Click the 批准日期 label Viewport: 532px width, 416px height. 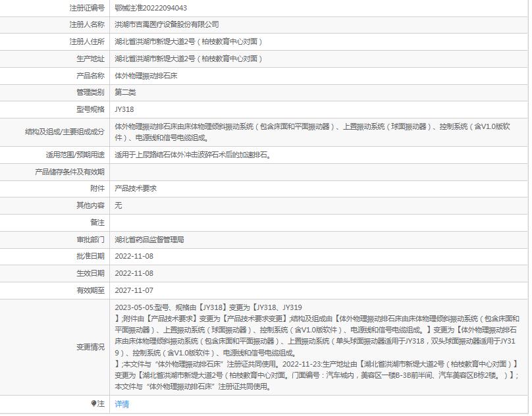(x=90, y=256)
